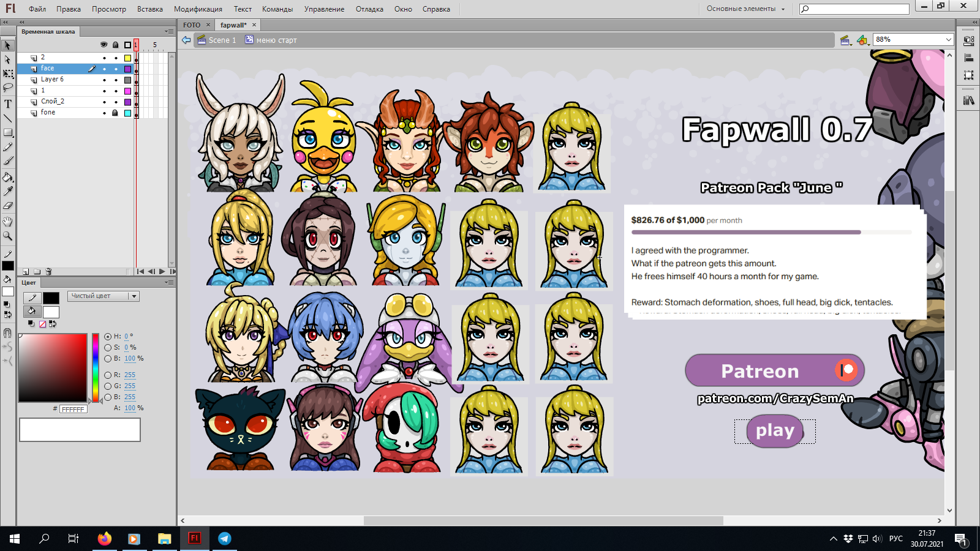Open the 'Основные элементы' workspace dropdown
The width and height of the screenshot is (980, 551).
745,9
